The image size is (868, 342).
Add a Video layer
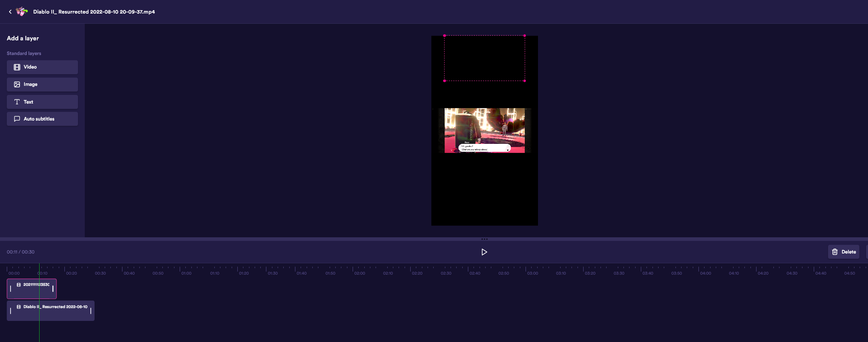(x=42, y=67)
